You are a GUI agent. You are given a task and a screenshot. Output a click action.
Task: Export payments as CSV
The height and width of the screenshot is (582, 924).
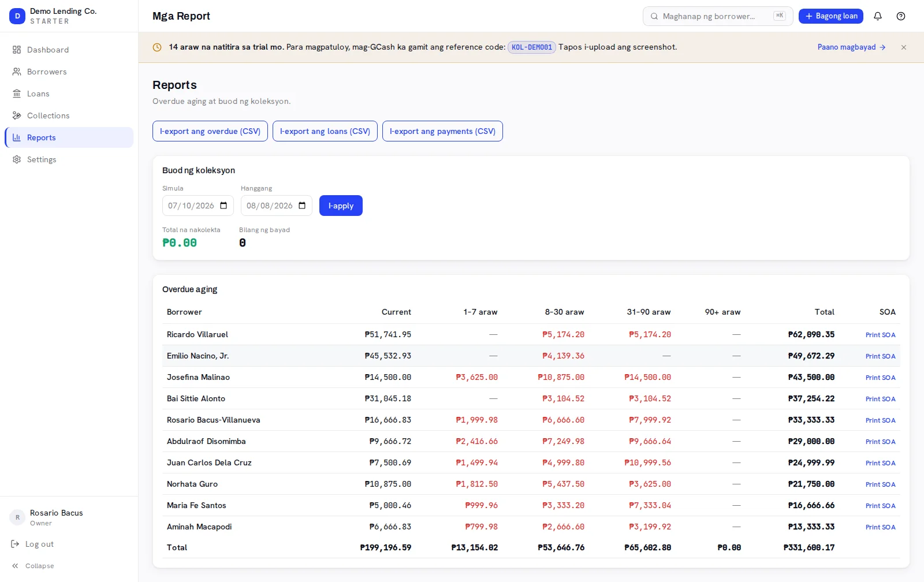442,131
